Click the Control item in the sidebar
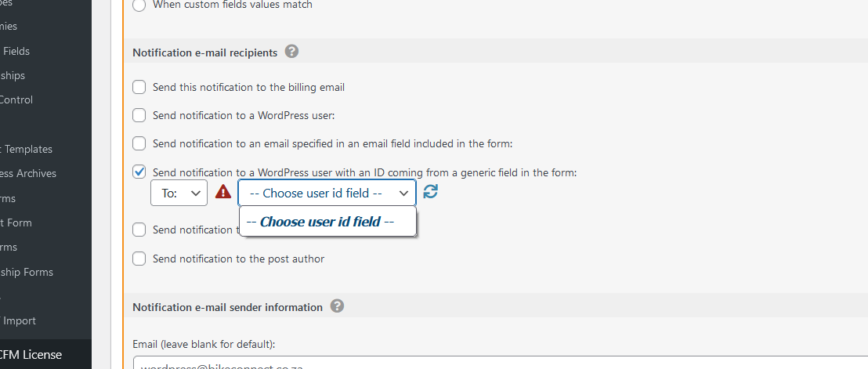Image resolution: width=868 pixels, height=369 pixels. [16, 99]
